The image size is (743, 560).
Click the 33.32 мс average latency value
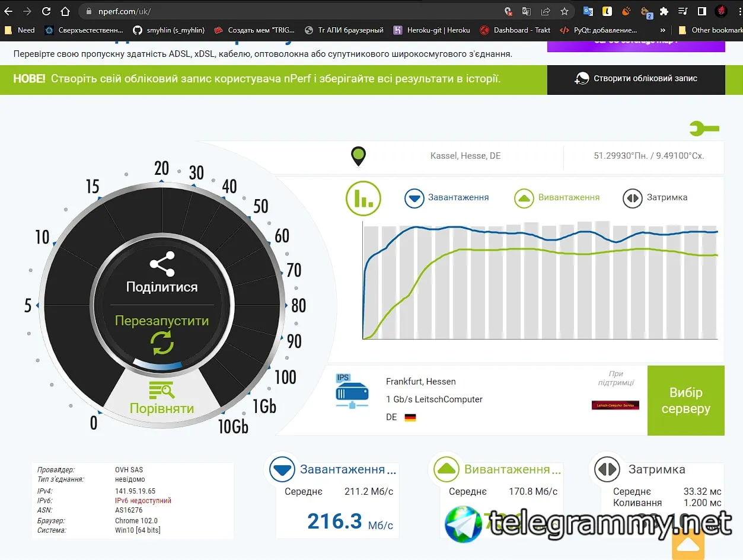[x=703, y=492]
